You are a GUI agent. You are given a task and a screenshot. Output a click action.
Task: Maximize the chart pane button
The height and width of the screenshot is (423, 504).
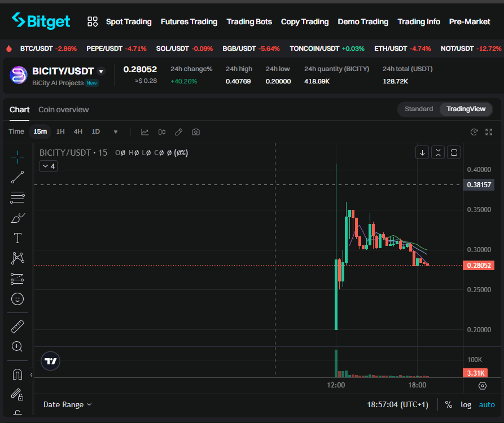(454, 153)
